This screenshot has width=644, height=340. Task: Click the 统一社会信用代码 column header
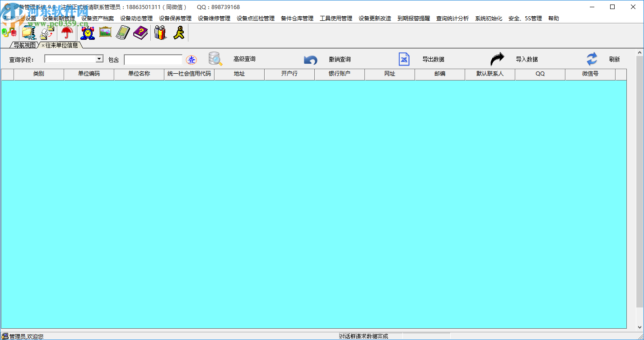tap(189, 74)
